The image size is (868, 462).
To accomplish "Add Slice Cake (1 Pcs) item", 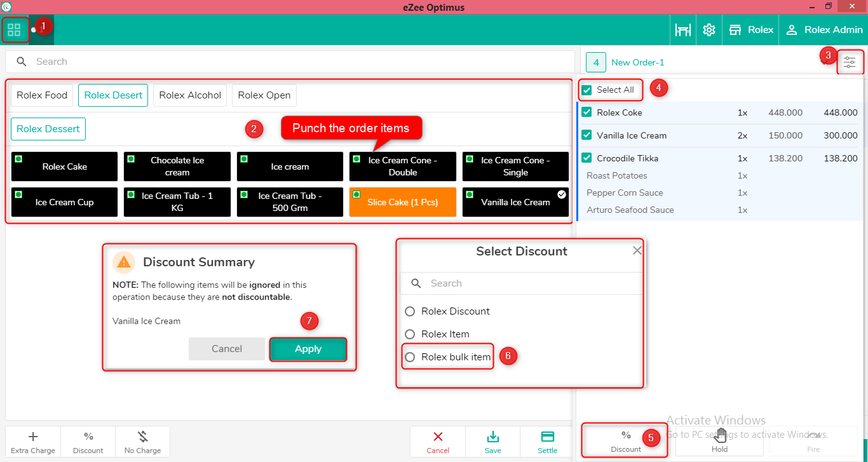I will coord(403,202).
